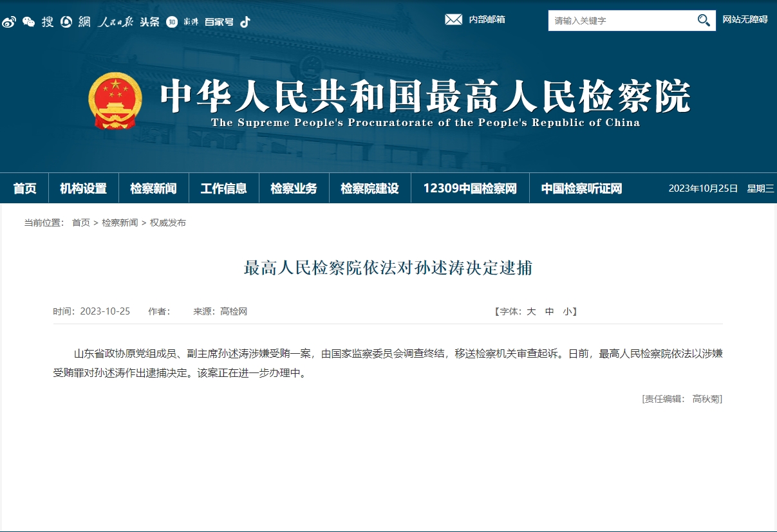Select the 工作信息 navigation tab
777x532 pixels.
(x=223, y=188)
